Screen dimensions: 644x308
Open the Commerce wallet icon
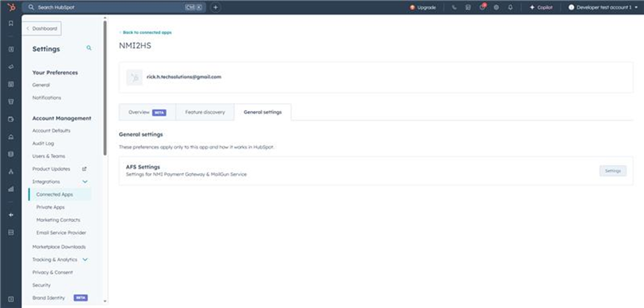point(11,119)
